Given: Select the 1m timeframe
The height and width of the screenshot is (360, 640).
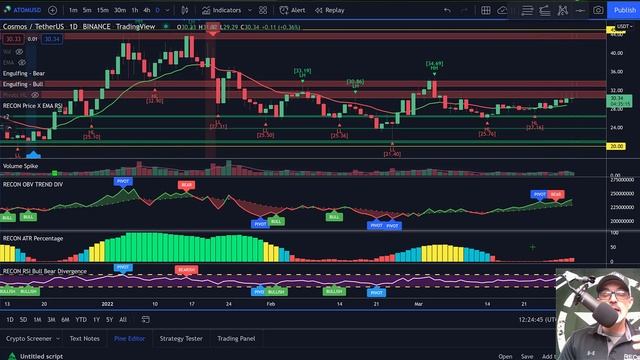Looking at the screenshot, I should click(x=73, y=10).
